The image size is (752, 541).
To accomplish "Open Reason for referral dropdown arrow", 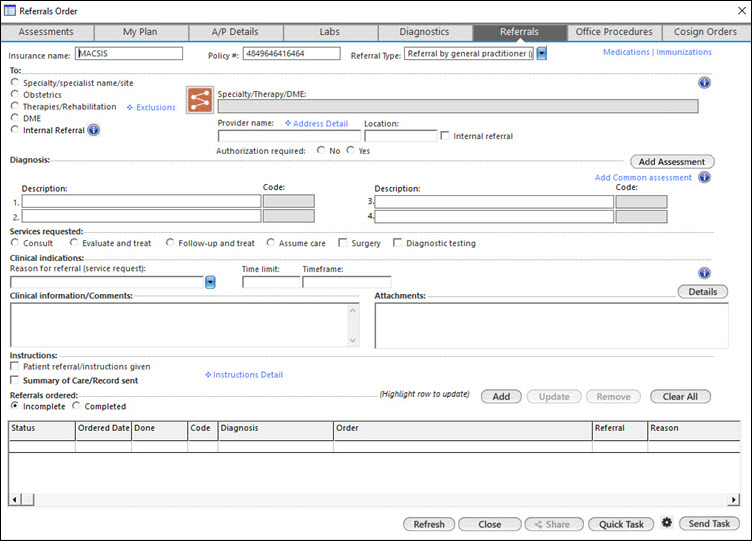I will (210, 282).
